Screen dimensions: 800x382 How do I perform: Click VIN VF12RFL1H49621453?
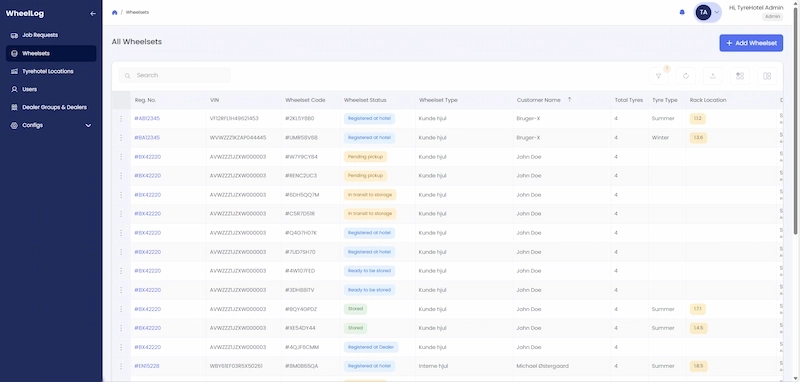(234, 119)
